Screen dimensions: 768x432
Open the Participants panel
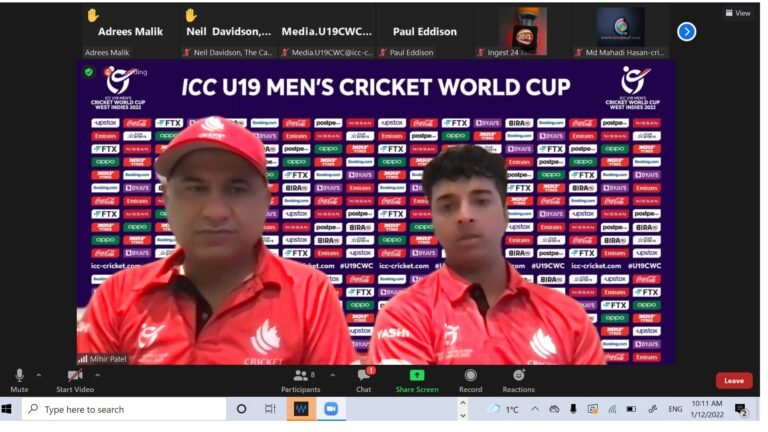point(300,381)
